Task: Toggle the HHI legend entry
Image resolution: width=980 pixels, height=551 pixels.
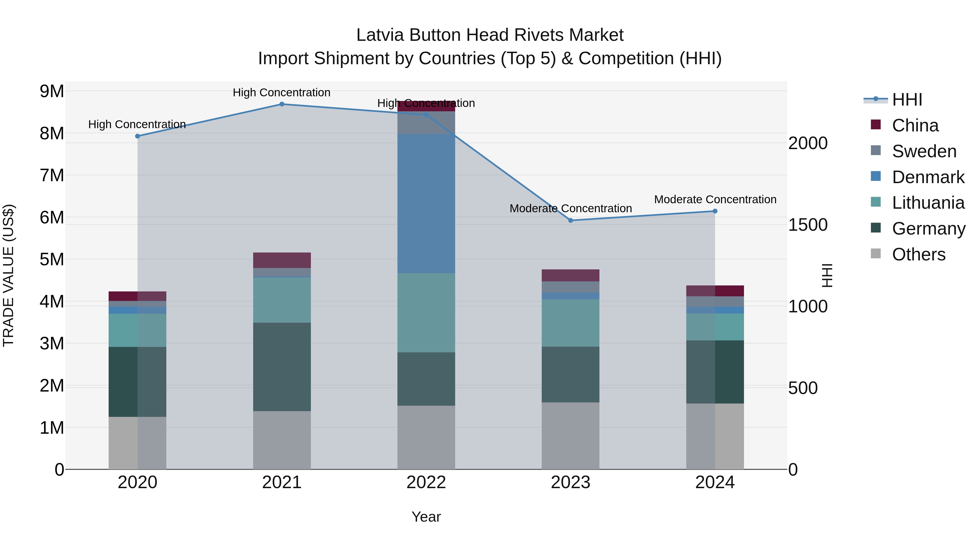Action: click(893, 100)
